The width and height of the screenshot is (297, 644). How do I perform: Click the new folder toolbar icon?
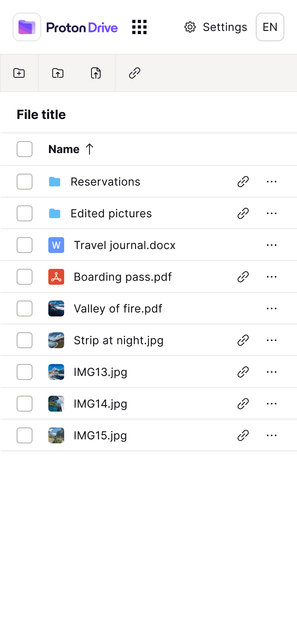pyautogui.click(x=19, y=73)
